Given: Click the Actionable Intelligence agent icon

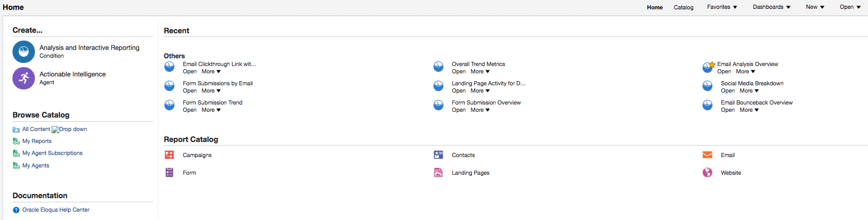Looking at the screenshot, I should (23, 78).
